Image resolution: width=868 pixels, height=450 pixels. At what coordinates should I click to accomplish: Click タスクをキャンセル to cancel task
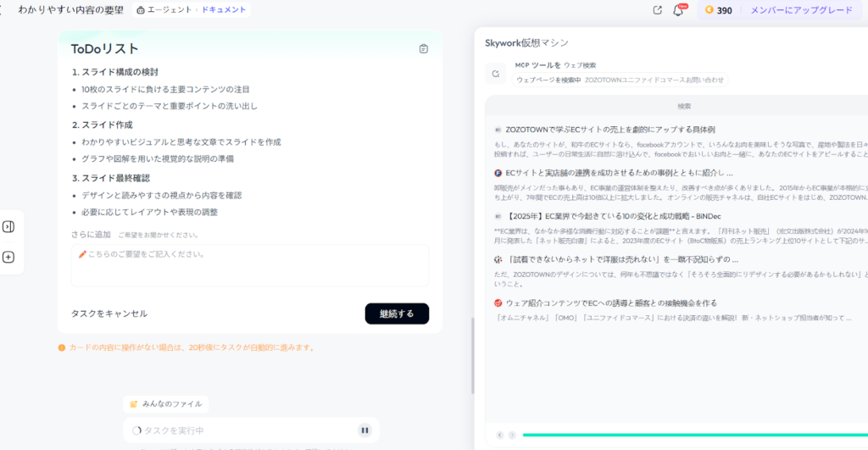(x=109, y=314)
